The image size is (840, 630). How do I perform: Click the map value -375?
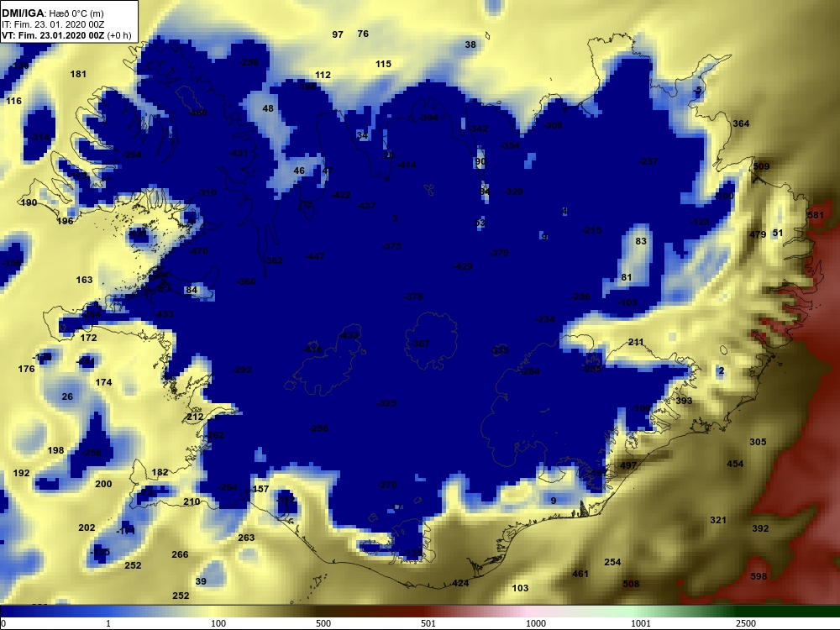pos(391,246)
